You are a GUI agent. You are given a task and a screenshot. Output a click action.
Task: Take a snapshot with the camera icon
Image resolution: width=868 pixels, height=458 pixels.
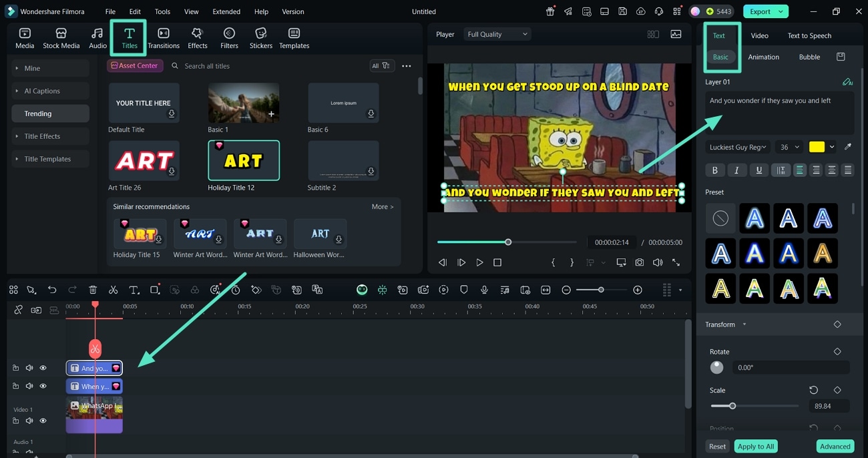pyautogui.click(x=640, y=262)
